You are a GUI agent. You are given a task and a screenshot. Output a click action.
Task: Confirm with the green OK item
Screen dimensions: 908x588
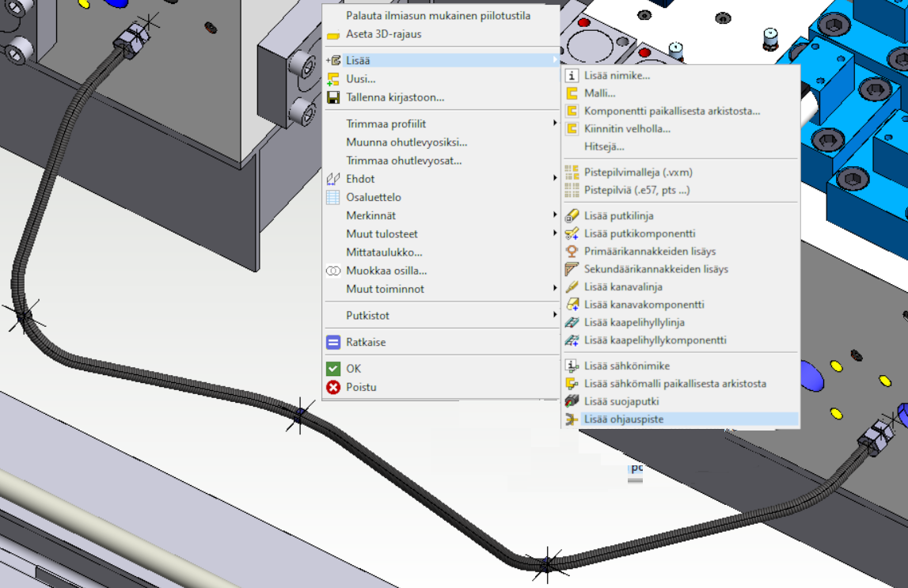click(x=353, y=369)
